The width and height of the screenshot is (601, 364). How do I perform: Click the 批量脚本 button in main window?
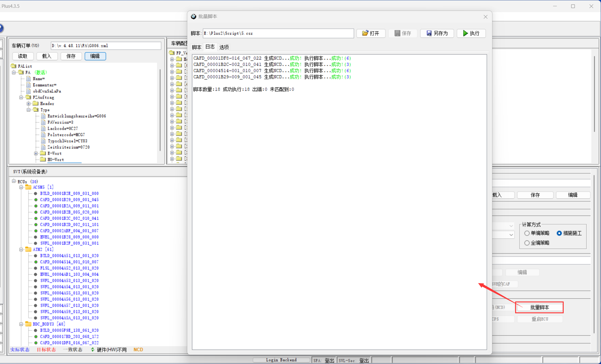point(539,307)
